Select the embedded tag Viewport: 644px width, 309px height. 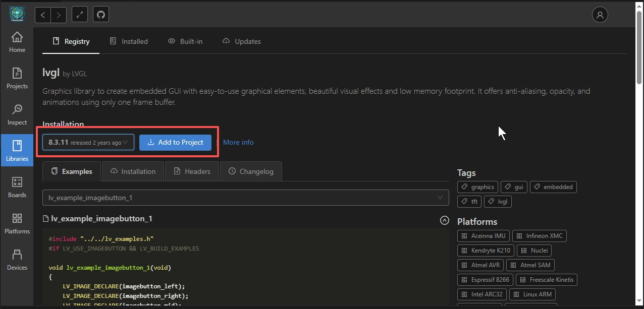point(553,187)
